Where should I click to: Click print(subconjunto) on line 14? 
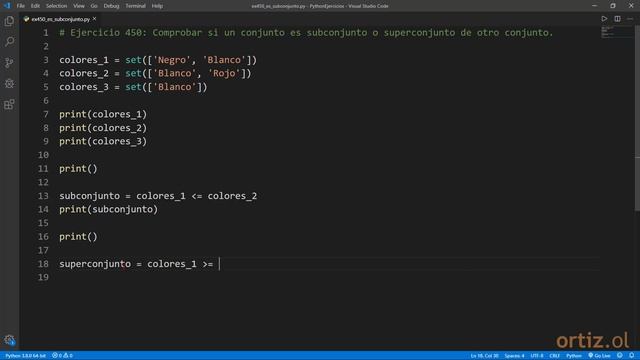click(109, 209)
